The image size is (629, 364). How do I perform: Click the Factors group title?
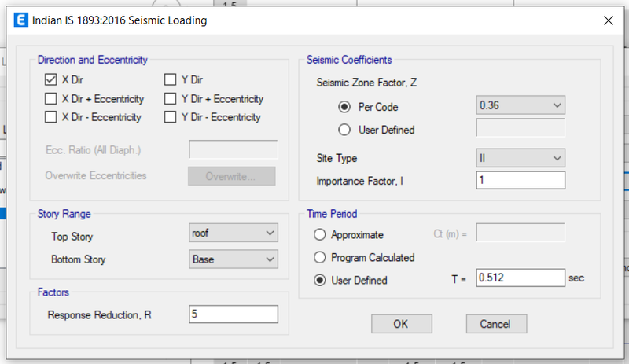pos(53,292)
